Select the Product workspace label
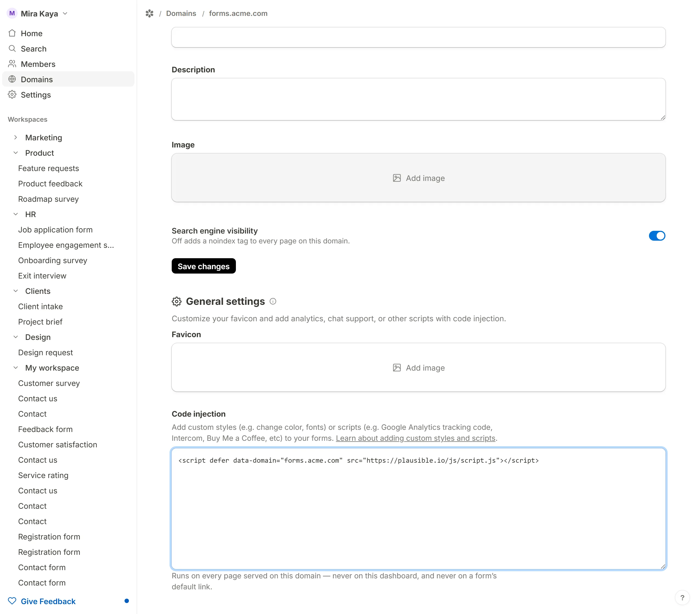The image size is (700, 614). (x=39, y=153)
